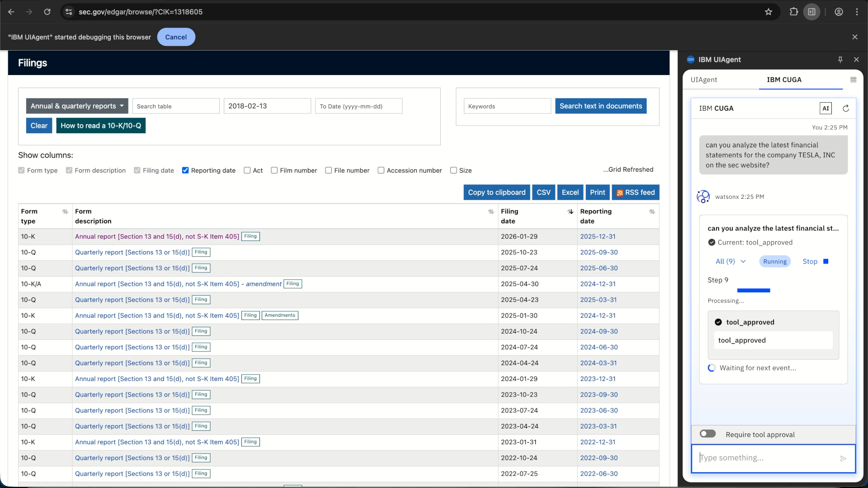Focus the Keywords search field
Screen dimensions: 868x488
point(507,106)
